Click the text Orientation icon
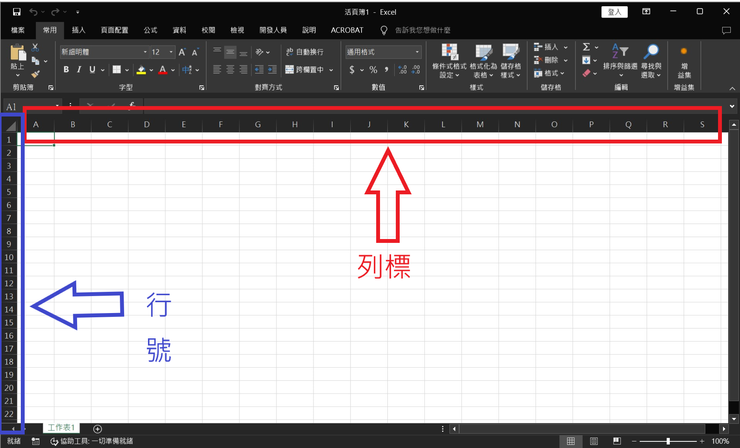Screen dimensions: 740x448 point(260,52)
